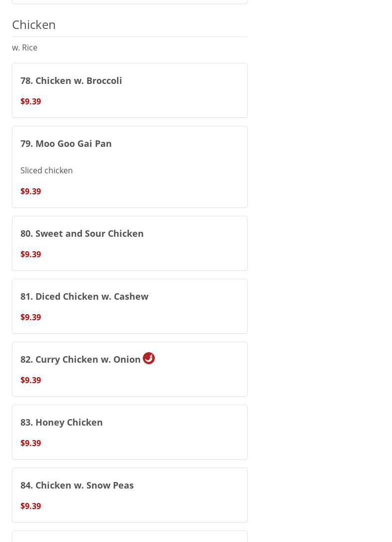Click the price under Chicken w. Snow Peas
392x542 pixels.
[x=30, y=506]
